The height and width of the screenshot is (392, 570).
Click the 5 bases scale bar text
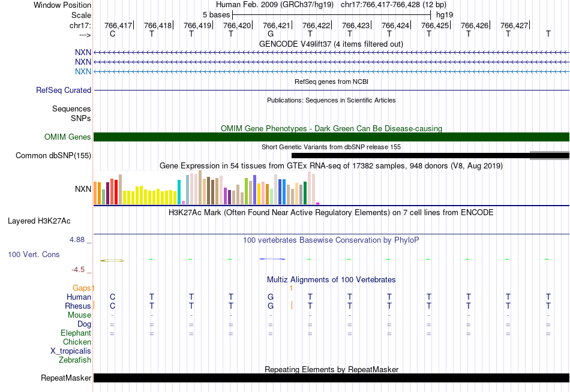pyautogui.click(x=216, y=15)
